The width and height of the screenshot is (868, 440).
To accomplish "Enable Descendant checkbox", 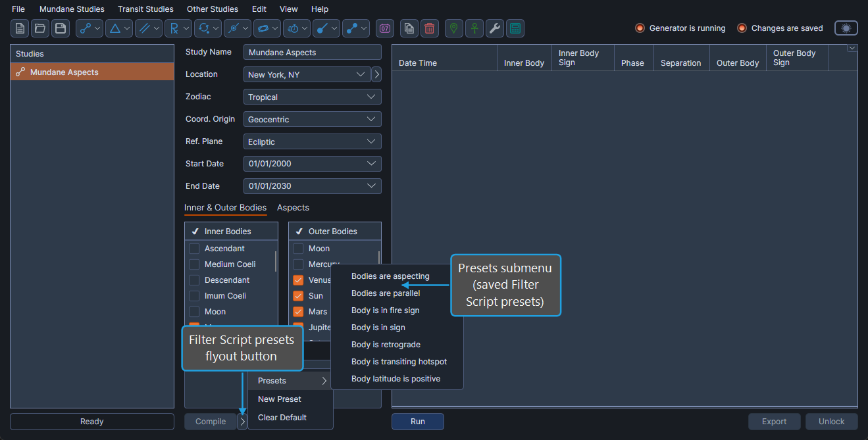I will click(194, 280).
